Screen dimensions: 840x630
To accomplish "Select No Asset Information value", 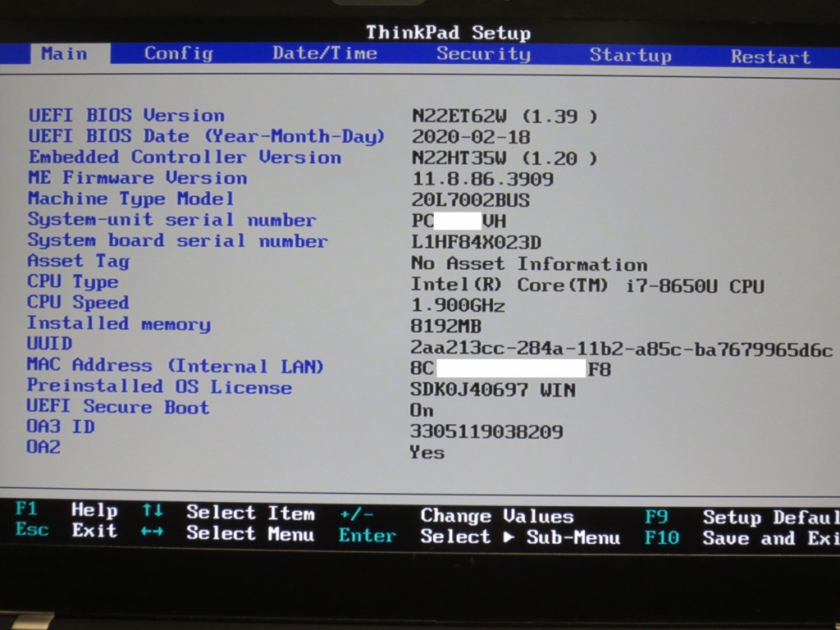I will click(x=529, y=263).
